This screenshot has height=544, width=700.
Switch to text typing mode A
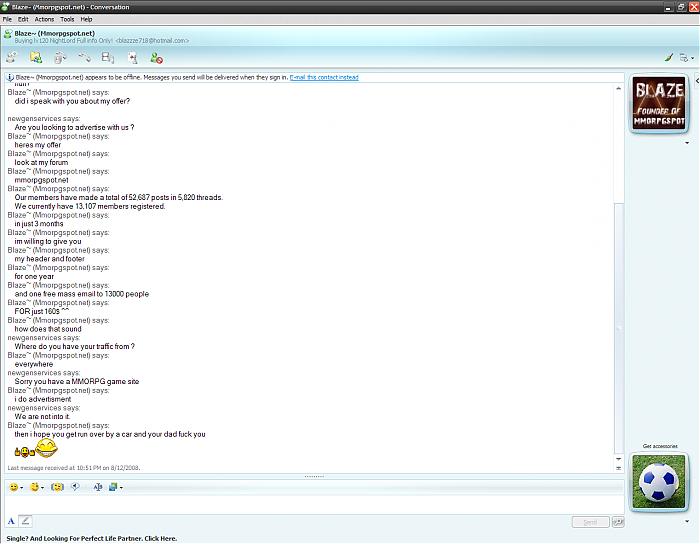[x=11, y=521]
